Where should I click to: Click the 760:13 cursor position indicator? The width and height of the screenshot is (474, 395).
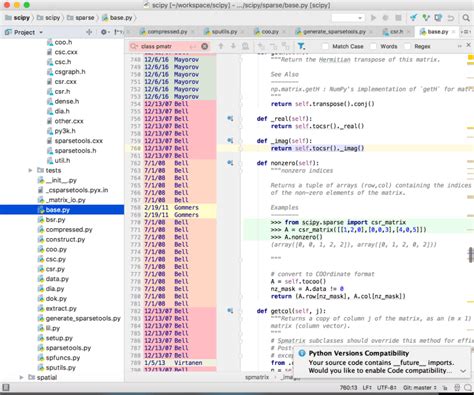(x=348, y=388)
